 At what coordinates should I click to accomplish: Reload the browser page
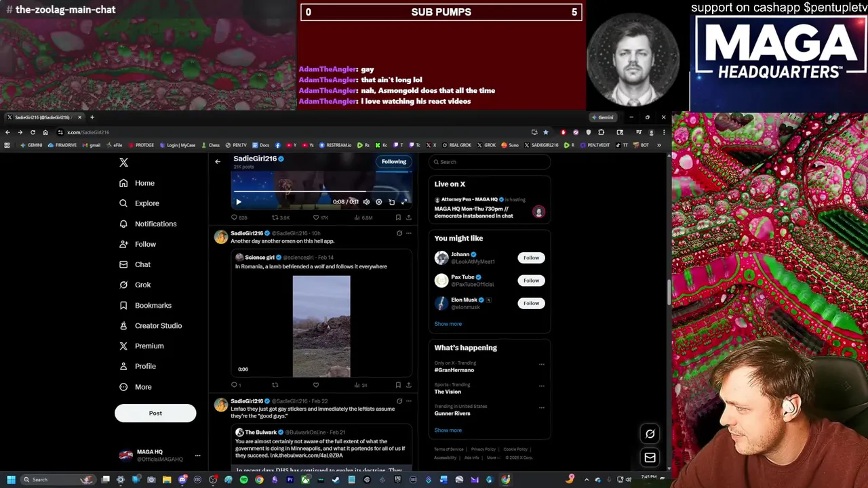point(33,132)
